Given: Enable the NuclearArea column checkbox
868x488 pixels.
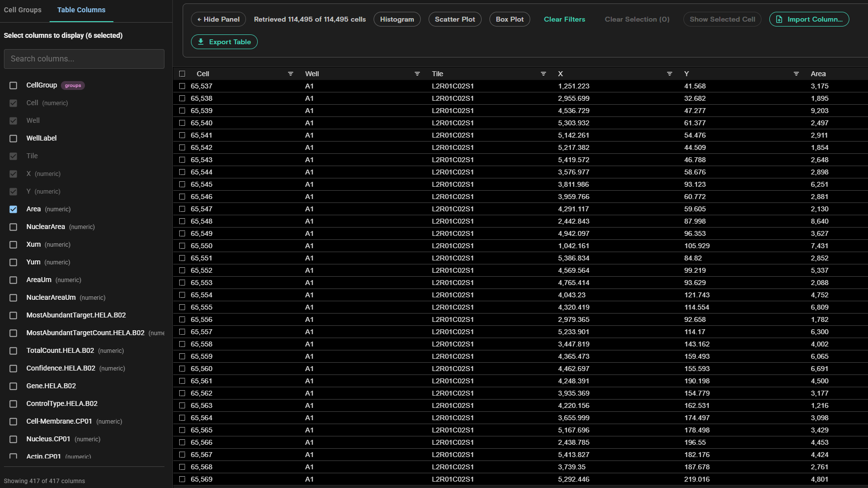Looking at the screenshot, I should (13, 227).
